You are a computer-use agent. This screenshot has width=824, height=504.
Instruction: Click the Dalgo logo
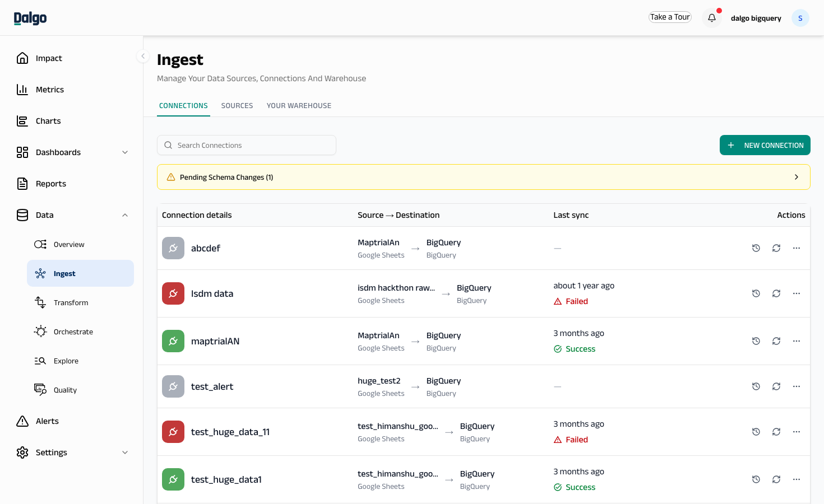(30, 18)
